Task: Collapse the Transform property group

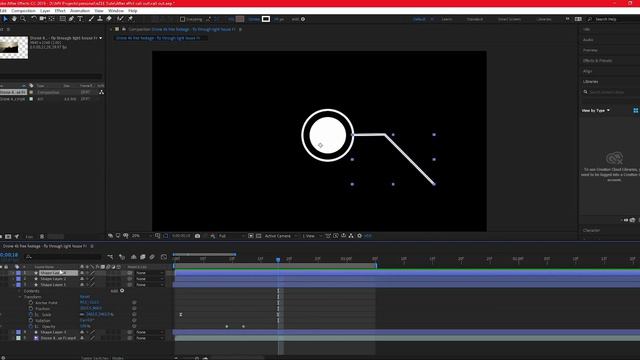Action: (x=19, y=297)
